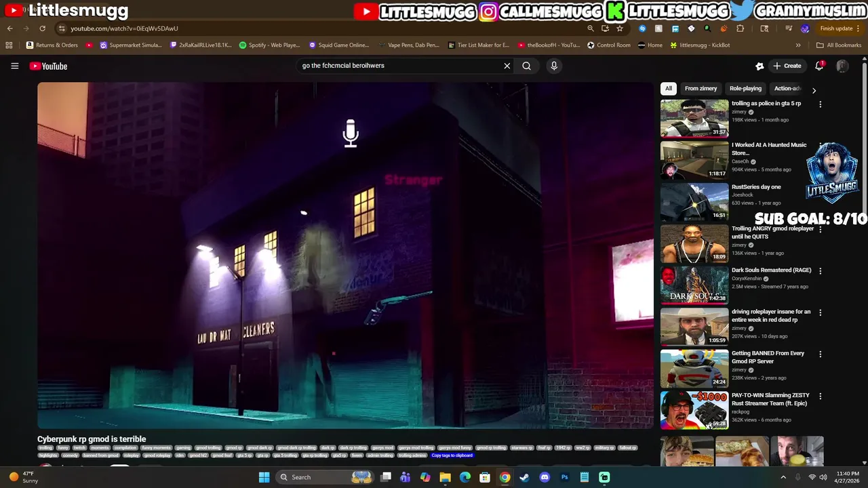
Task: Open PAY-TO-WIN Slamming ZESTY thumbnail
Action: (694, 410)
